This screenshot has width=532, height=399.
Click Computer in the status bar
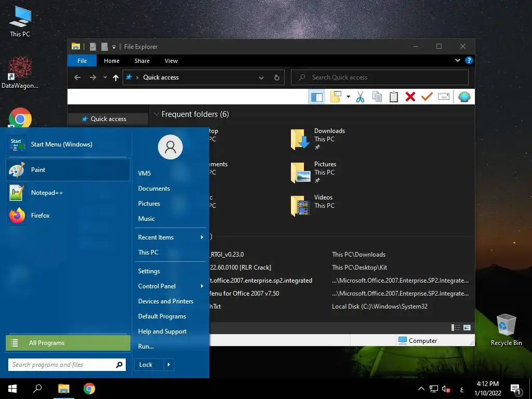[418, 340]
